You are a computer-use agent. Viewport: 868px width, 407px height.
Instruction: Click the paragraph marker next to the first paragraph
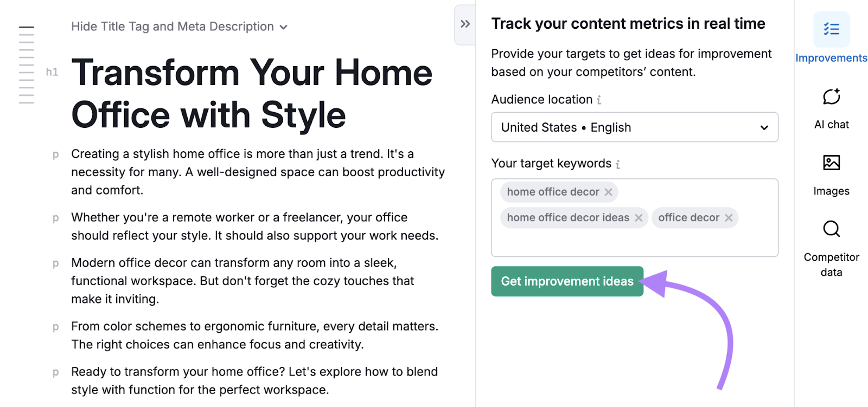55,154
